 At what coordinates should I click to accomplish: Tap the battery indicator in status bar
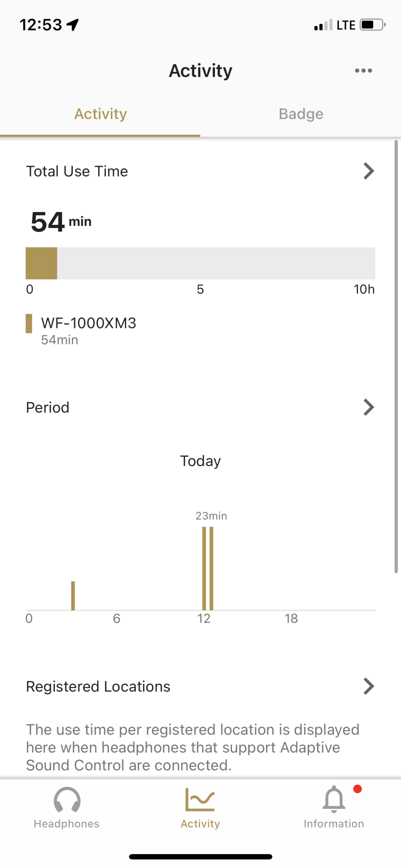(x=372, y=25)
